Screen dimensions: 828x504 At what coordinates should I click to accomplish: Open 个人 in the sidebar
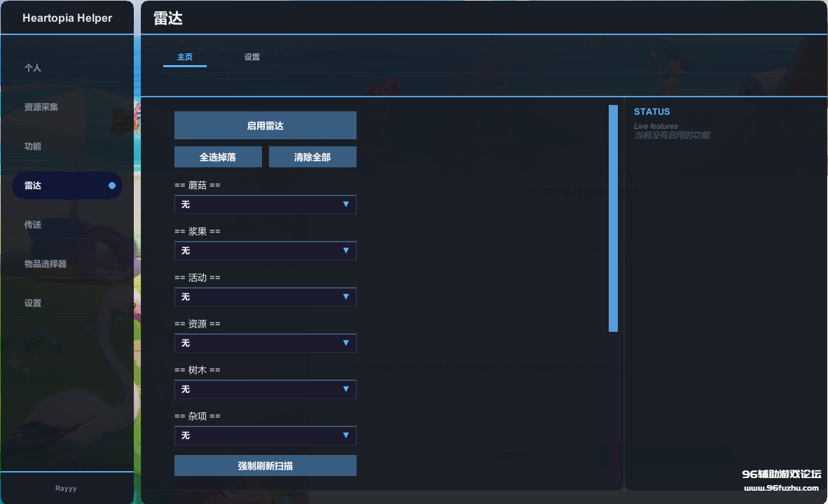(x=33, y=68)
